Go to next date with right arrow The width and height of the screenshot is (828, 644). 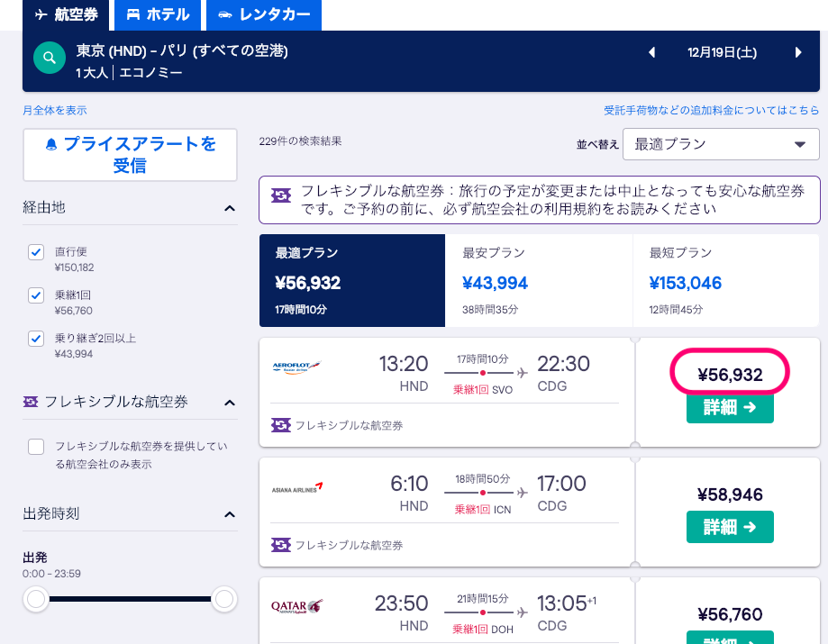(x=798, y=53)
